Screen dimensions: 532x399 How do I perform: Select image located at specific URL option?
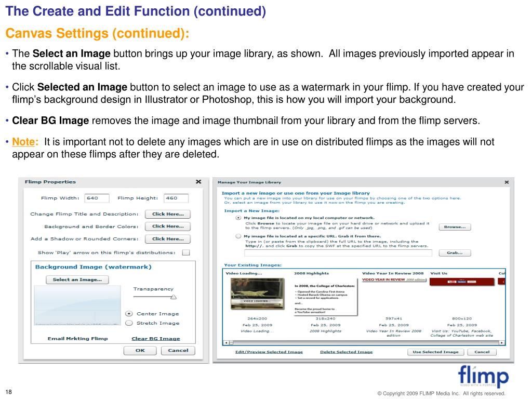coord(238,236)
